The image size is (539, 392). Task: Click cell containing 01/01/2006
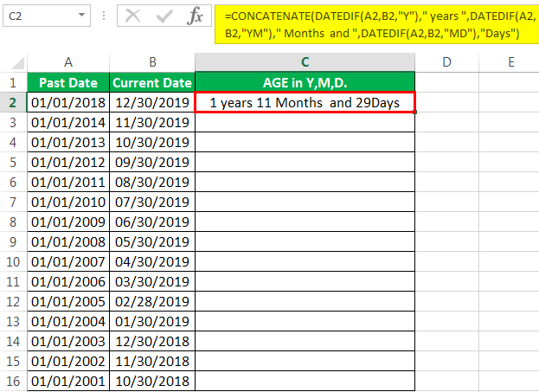(x=68, y=281)
